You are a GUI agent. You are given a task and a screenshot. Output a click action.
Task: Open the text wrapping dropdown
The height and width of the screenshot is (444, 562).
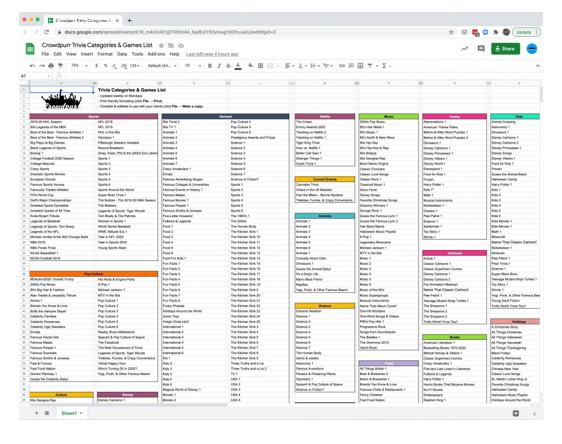click(314, 66)
